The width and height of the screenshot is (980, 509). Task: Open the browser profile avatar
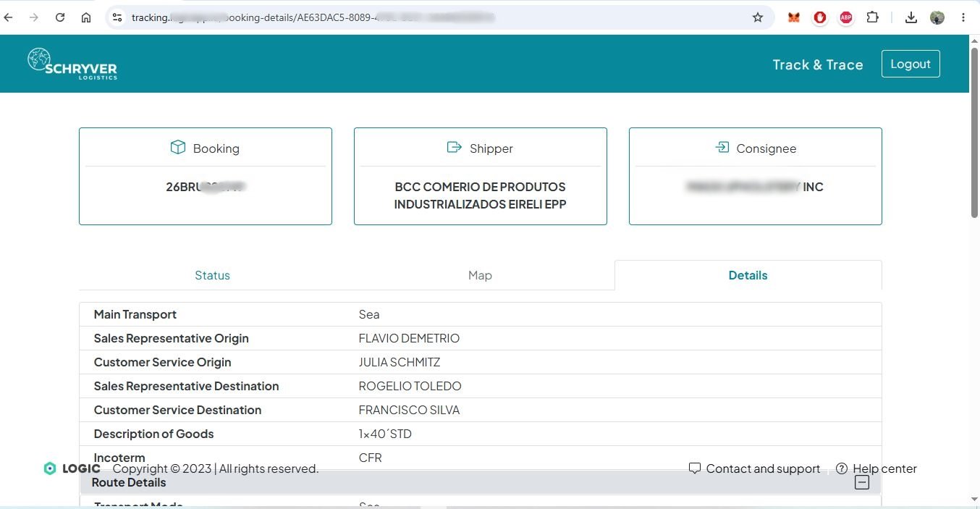click(x=937, y=17)
